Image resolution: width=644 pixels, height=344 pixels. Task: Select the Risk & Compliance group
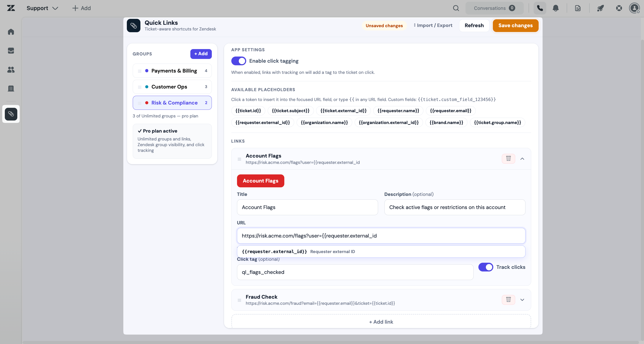[172, 103]
